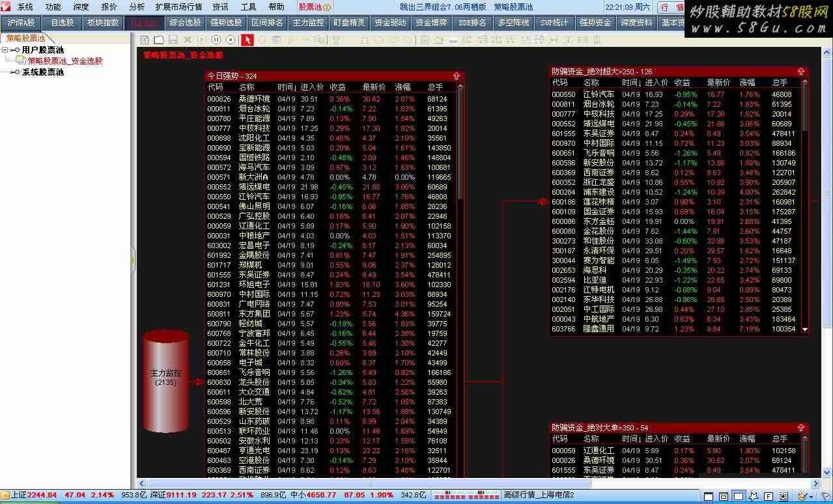Click the open folder toolbar icon

click(x=160, y=40)
